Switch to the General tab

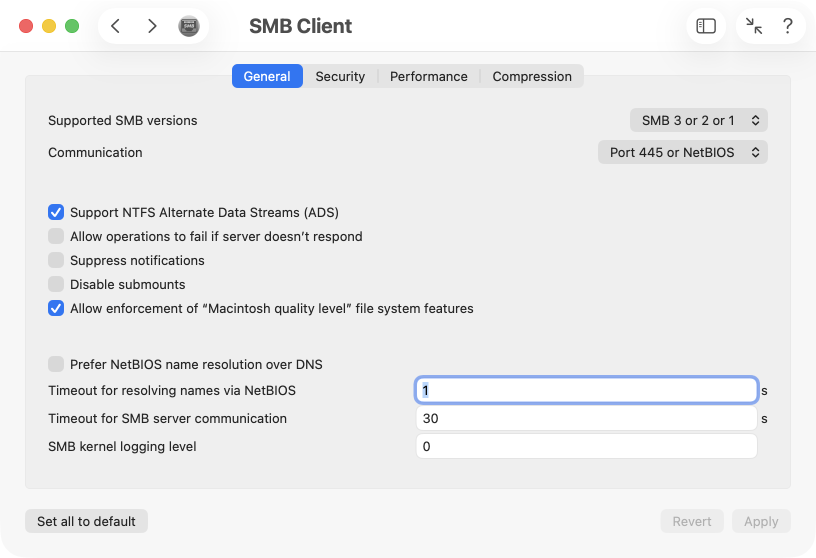coord(267,77)
